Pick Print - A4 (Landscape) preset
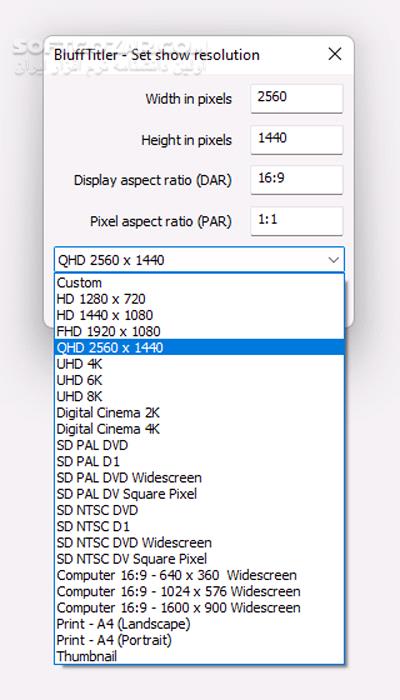Screen dimensions: 400x700 pyautogui.click(x=199, y=624)
